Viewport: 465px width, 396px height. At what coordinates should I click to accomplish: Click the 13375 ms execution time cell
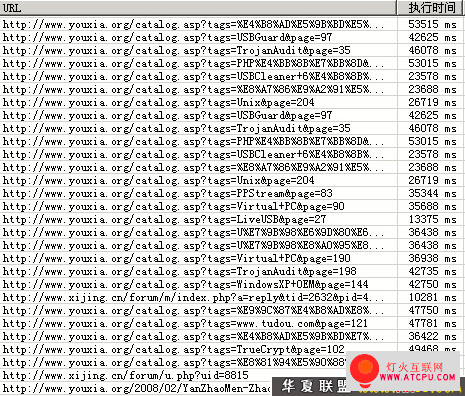[431, 219]
